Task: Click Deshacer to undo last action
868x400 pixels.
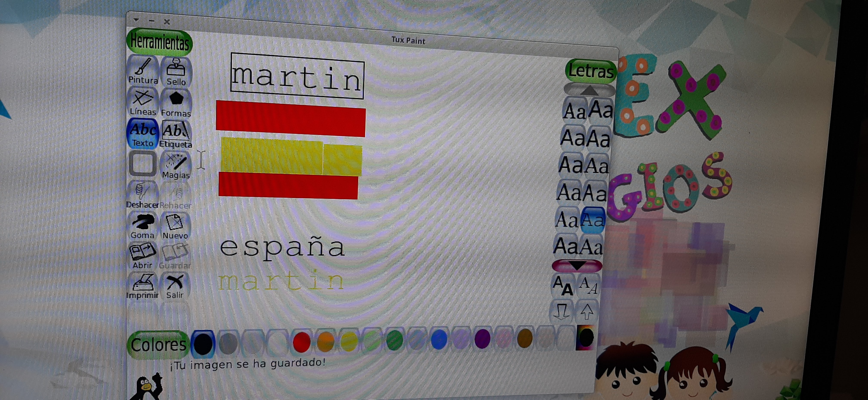Action: pos(142,195)
